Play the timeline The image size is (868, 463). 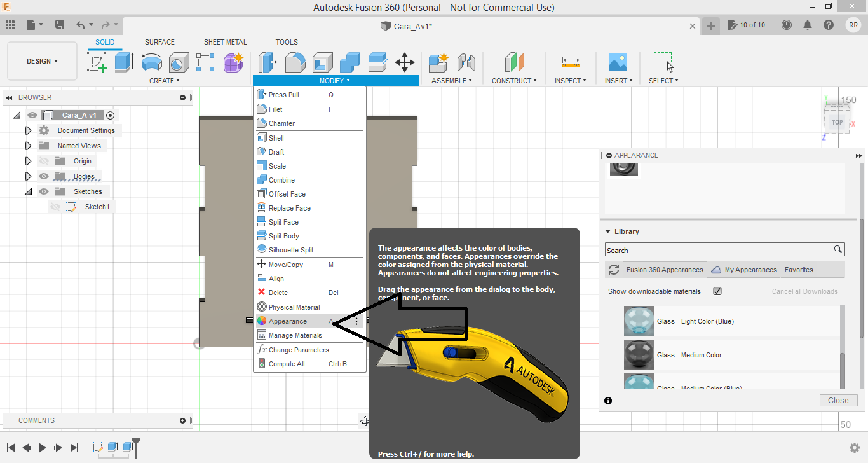(x=42, y=448)
